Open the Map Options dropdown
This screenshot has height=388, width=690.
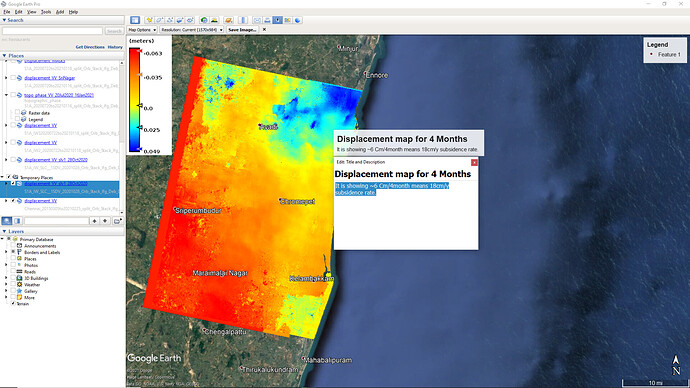142,29
